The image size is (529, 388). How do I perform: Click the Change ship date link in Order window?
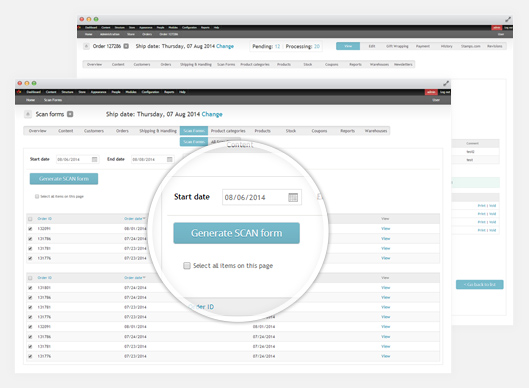coord(225,46)
